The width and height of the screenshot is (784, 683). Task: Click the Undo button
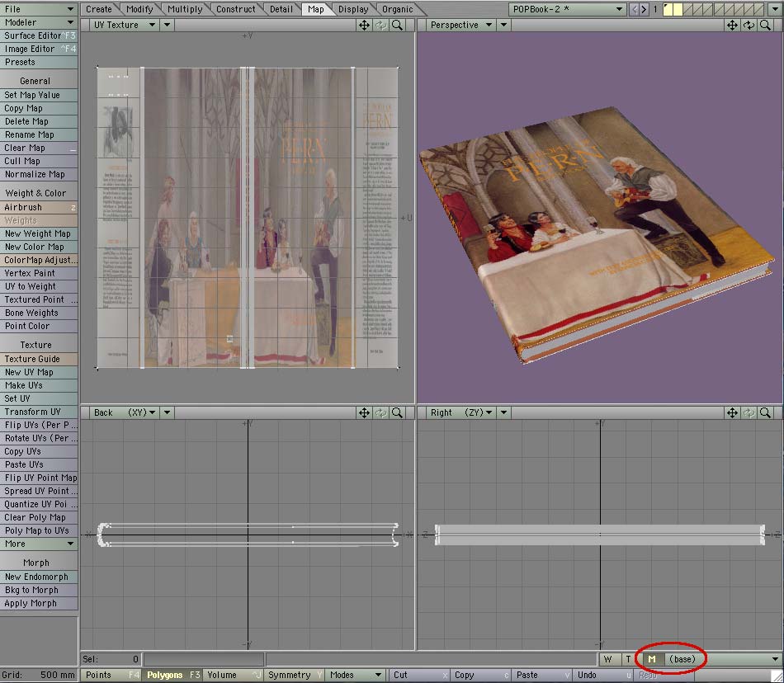(604, 675)
